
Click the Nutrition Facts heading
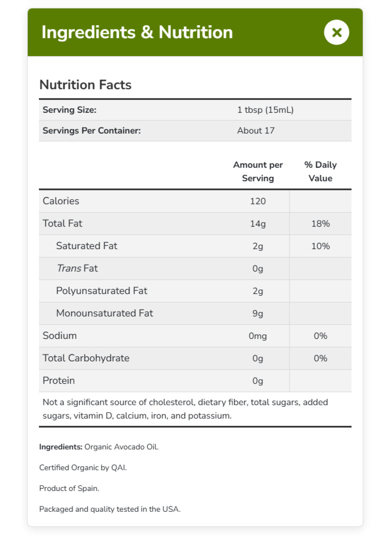85,85
